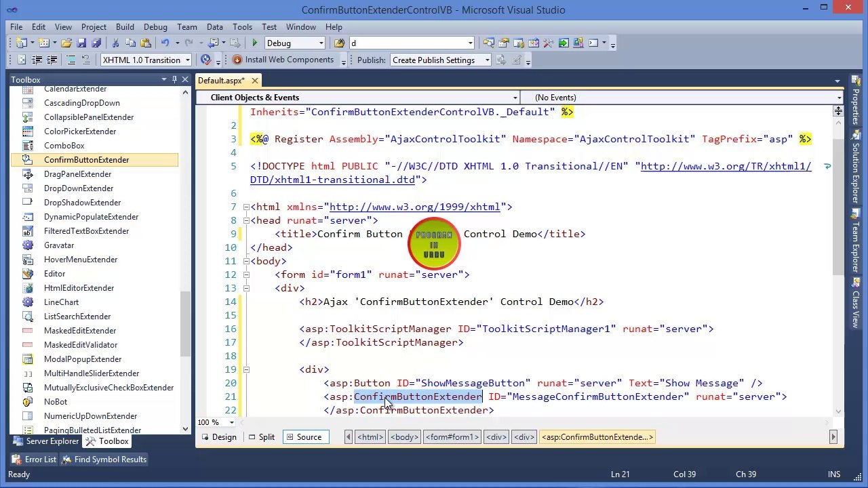Open the Window menu
868x488 pixels.
coord(300,27)
